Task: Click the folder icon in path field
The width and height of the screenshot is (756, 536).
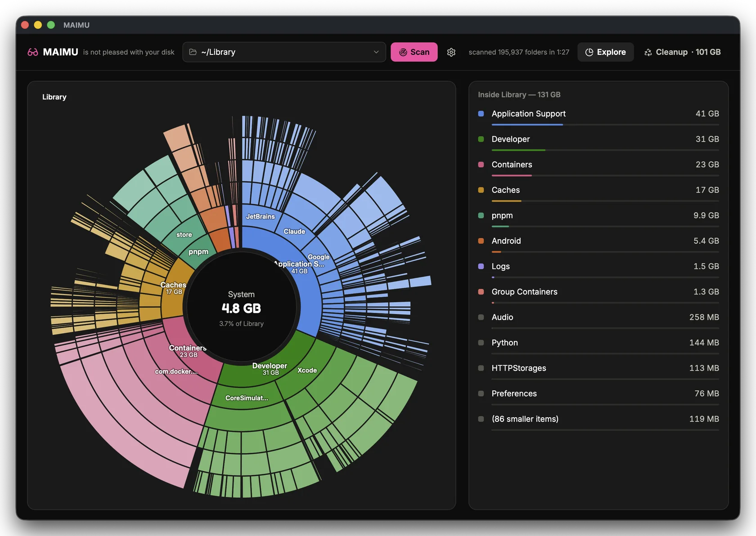Action: pyautogui.click(x=193, y=52)
